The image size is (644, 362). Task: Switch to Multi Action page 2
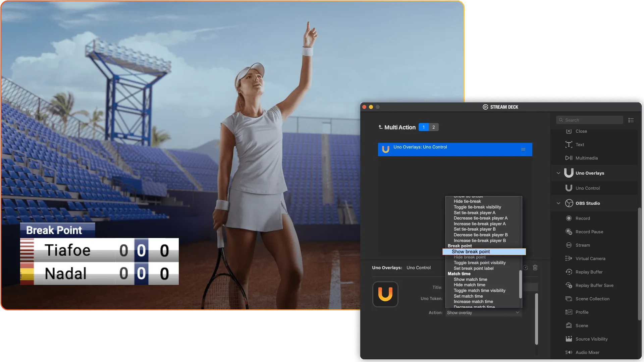click(x=434, y=127)
